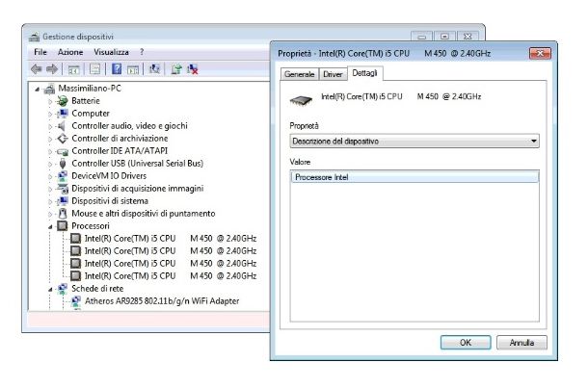Screen dimensions: 588x388
Task: Toggle the action pane toolbar icon
Action: pyautogui.click(x=133, y=69)
